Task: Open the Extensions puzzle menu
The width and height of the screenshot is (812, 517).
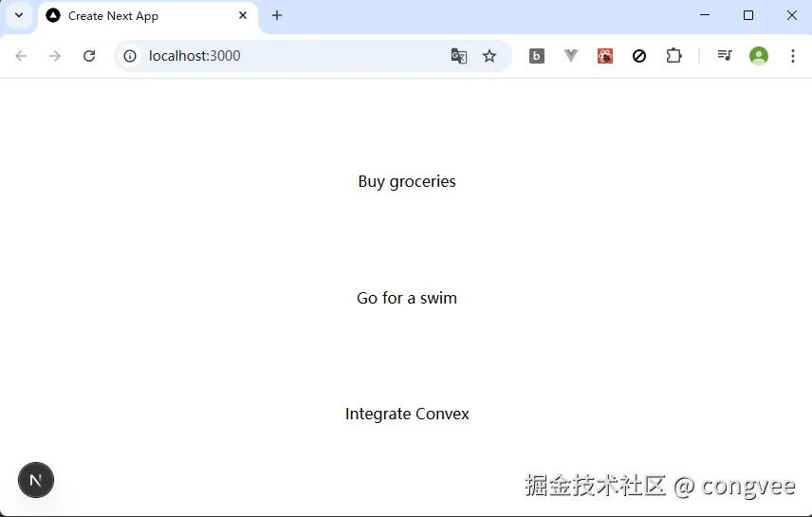Action: point(674,55)
